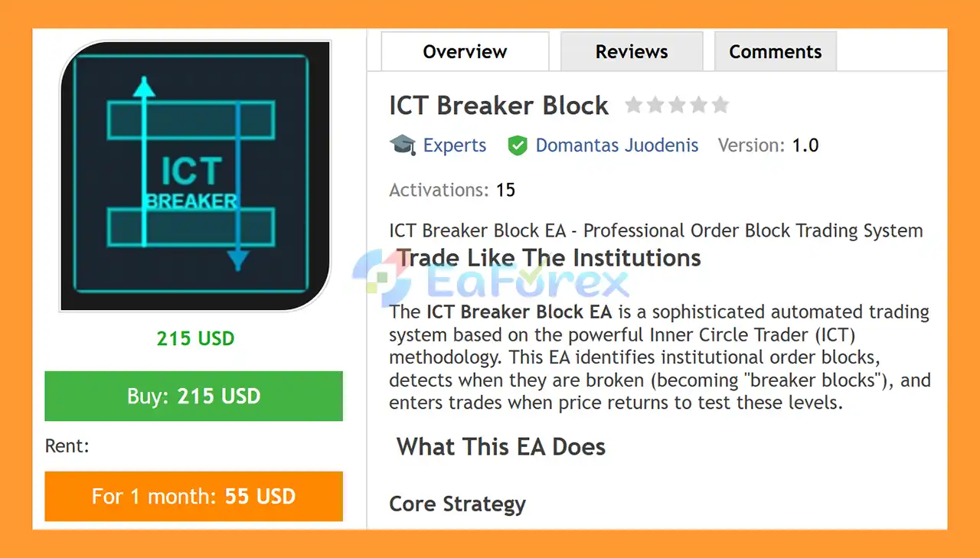Click the ICT Breaker product thumbnail image

point(194,175)
